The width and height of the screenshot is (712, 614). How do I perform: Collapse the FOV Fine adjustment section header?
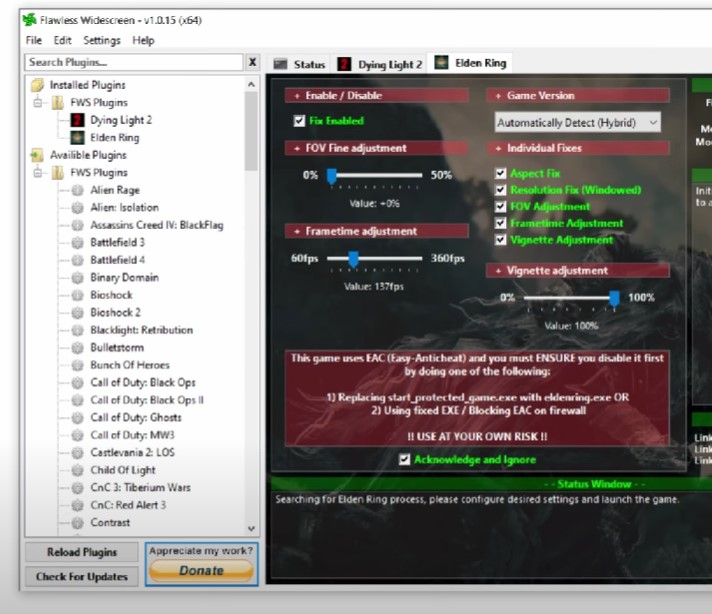(376, 148)
